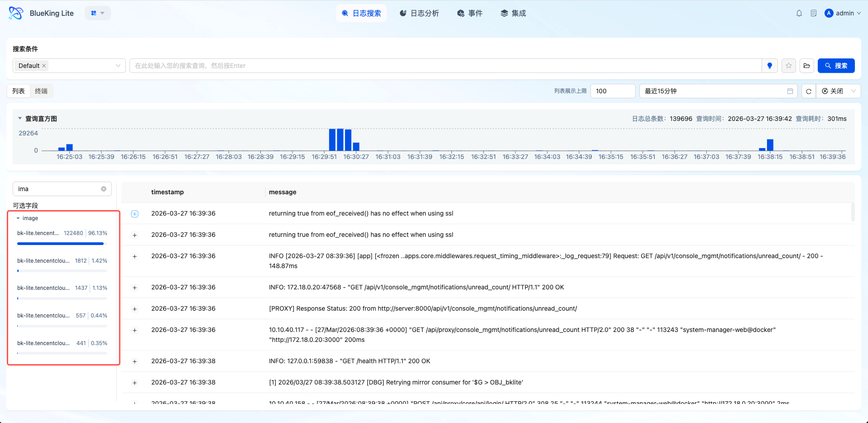Expand the request_timing_middleware log row

(x=134, y=256)
